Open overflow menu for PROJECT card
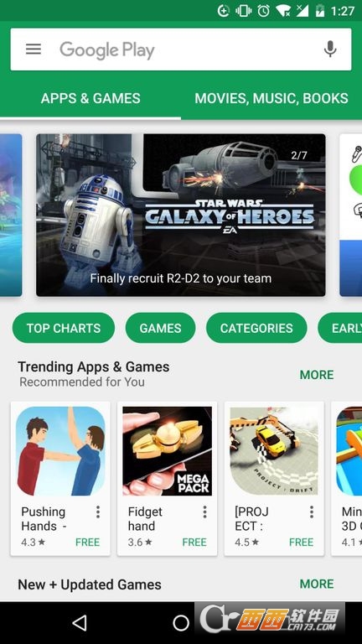Screen dimensions: 362x644 tap(312, 512)
